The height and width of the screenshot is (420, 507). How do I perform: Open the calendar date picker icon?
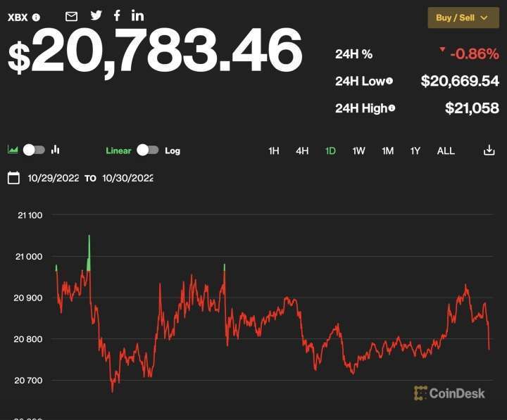13,178
